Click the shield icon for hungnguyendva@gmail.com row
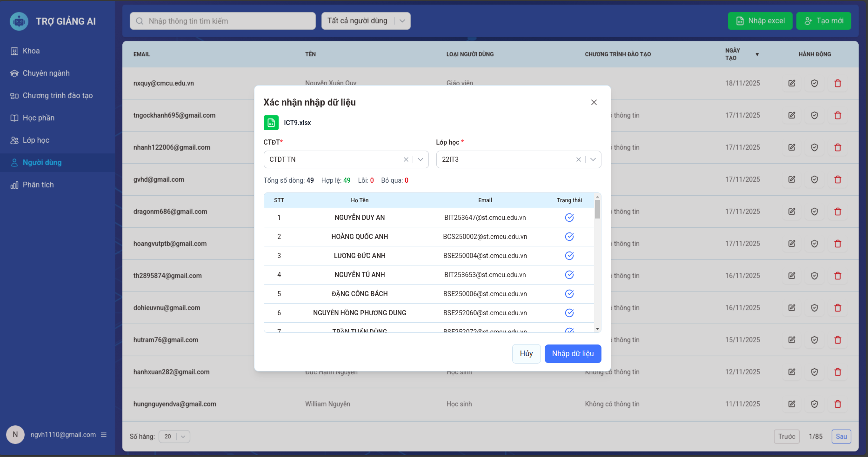Viewport: 868px width, 457px height. tap(814, 404)
